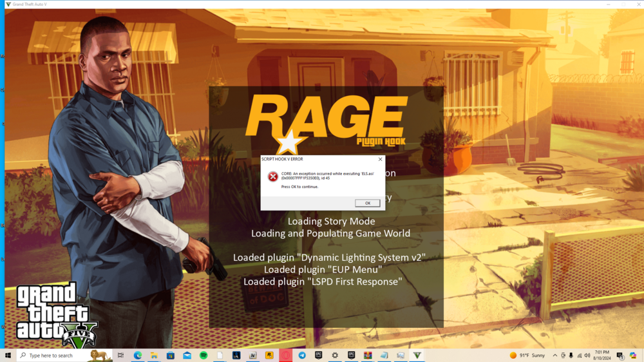Click the Loaded plugin 'EUP Menu' line
Image resolution: width=644 pixels, height=362 pixels.
pyautogui.click(x=323, y=269)
